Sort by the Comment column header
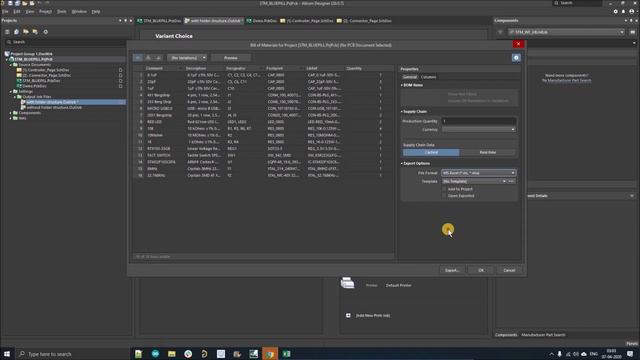The image size is (640, 360). click(x=154, y=69)
